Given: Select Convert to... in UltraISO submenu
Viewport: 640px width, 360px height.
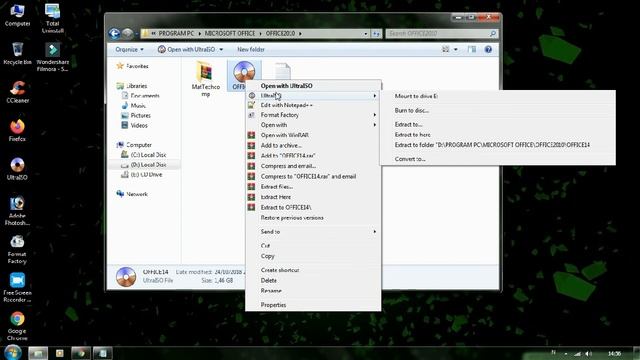Looking at the screenshot, I should [498, 159].
